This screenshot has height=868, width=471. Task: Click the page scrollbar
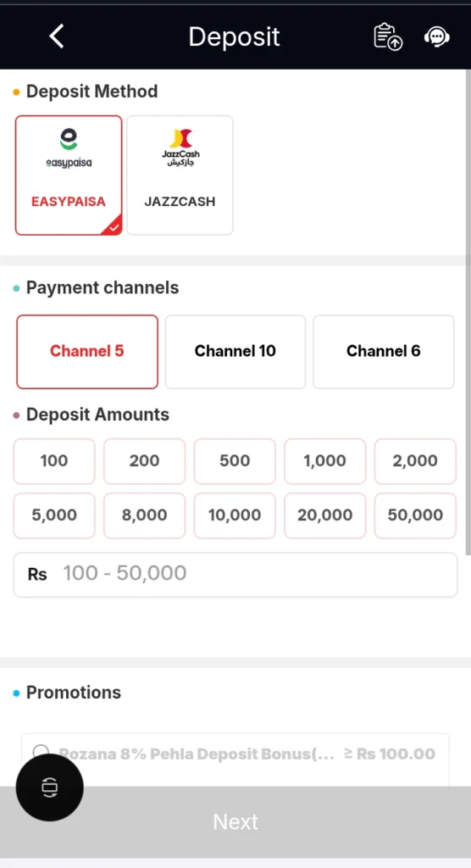point(468,313)
